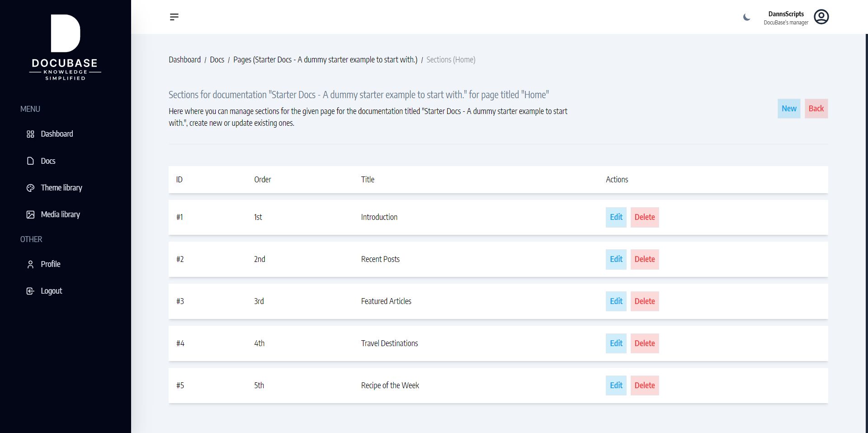Click the Theme library palette icon
Viewport: 868px width, 433px height.
pyautogui.click(x=30, y=188)
